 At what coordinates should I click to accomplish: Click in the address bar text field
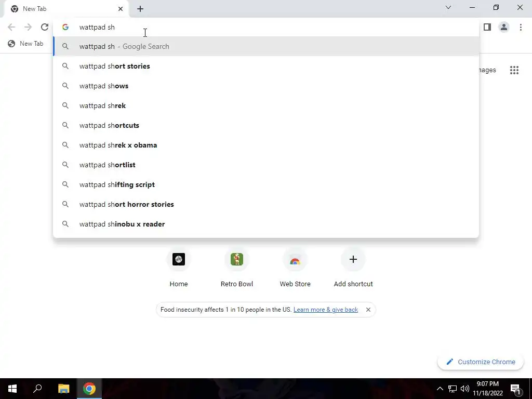click(266, 27)
